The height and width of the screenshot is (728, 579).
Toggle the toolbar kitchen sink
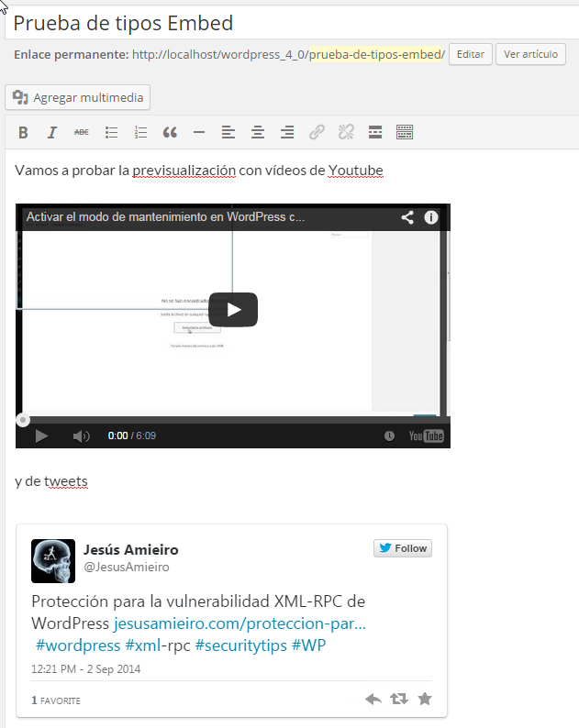pos(405,132)
